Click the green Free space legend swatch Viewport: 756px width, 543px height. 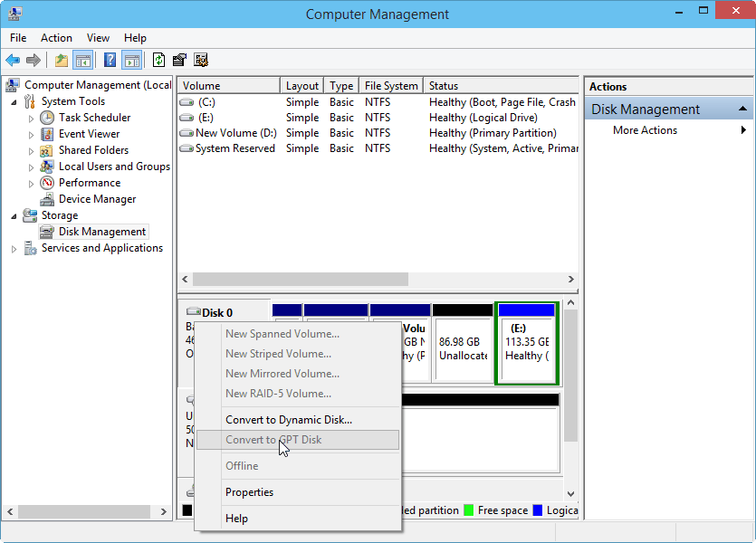(469, 510)
